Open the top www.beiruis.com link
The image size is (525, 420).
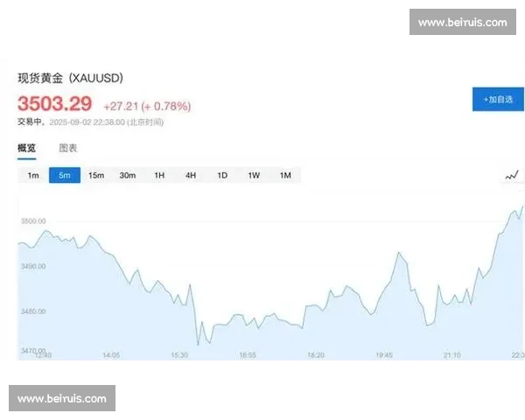(x=462, y=22)
